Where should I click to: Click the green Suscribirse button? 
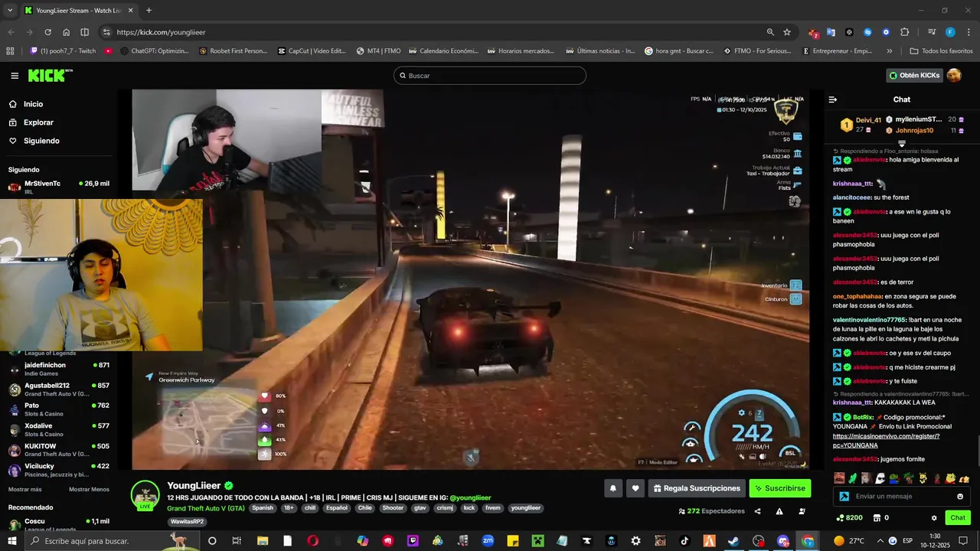click(x=779, y=488)
